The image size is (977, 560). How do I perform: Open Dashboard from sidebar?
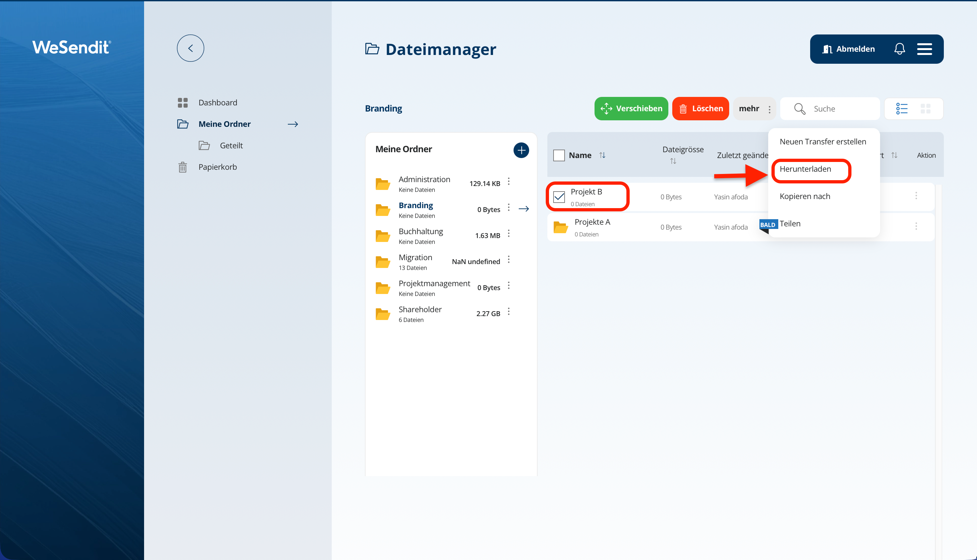pyautogui.click(x=217, y=102)
